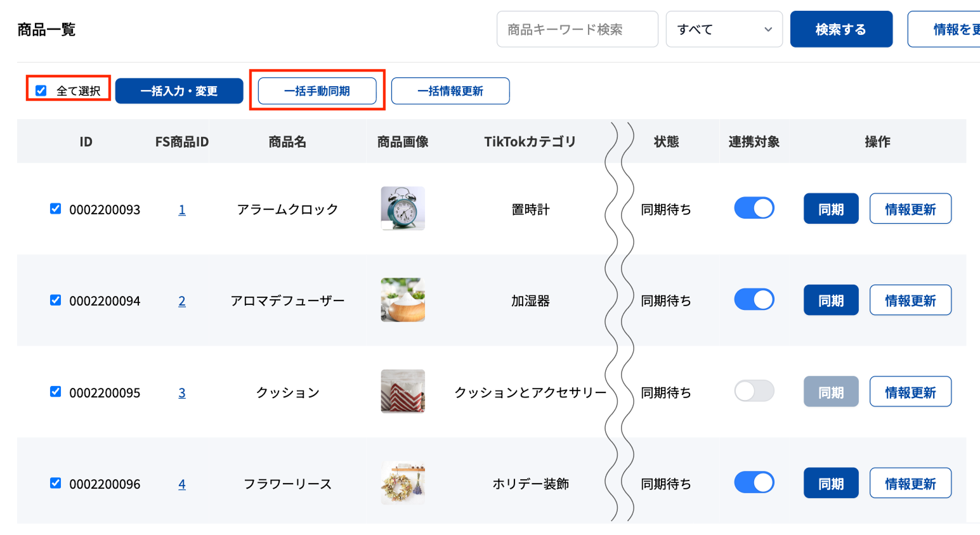Check the 全て選択 select-all checkbox
980x535 pixels.
coord(41,90)
